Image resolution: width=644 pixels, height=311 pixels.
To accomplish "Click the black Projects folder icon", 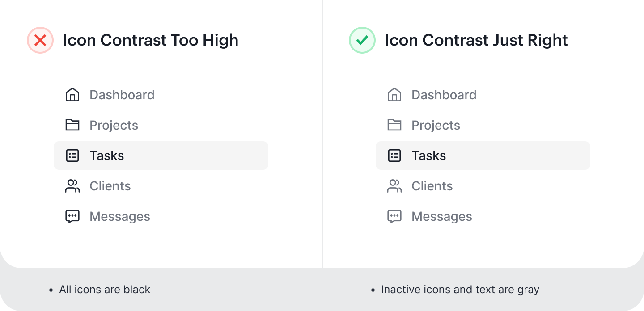I will pyautogui.click(x=72, y=125).
